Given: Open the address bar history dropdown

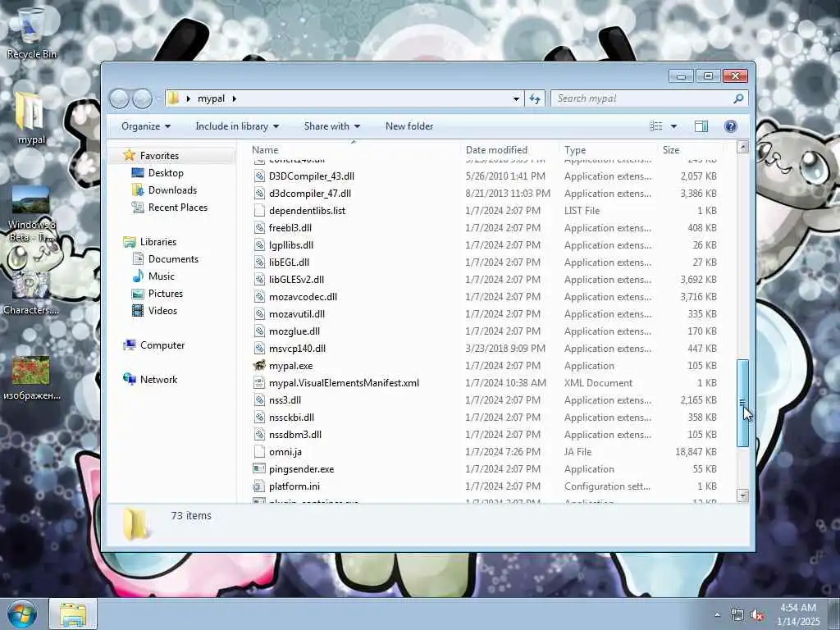Looking at the screenshot, I should [516, 98].
